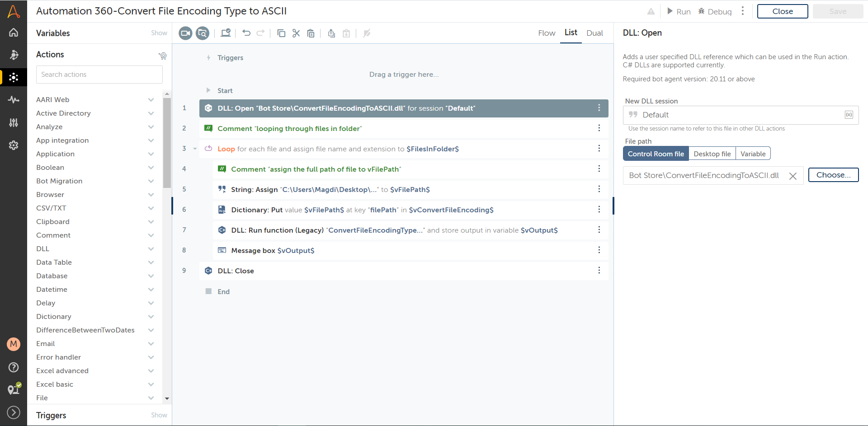Collapse the Loop at line 3
The height and width of the screenshot is (426, 868).
[195, 149]
